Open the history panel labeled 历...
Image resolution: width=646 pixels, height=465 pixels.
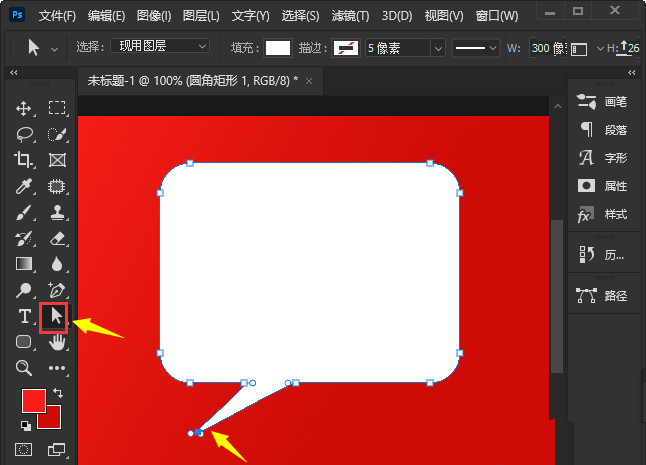tap(604, 255)
